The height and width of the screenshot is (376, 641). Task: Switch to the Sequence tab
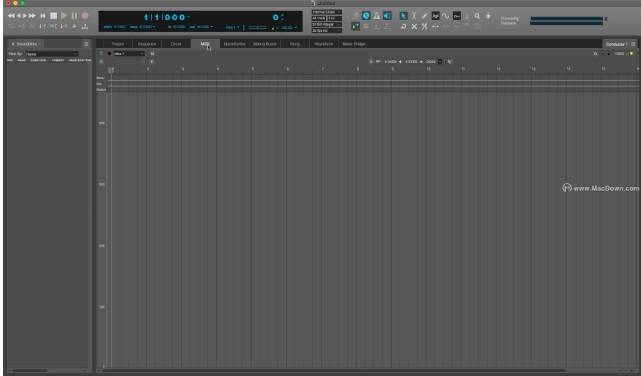tap(147, 44)
